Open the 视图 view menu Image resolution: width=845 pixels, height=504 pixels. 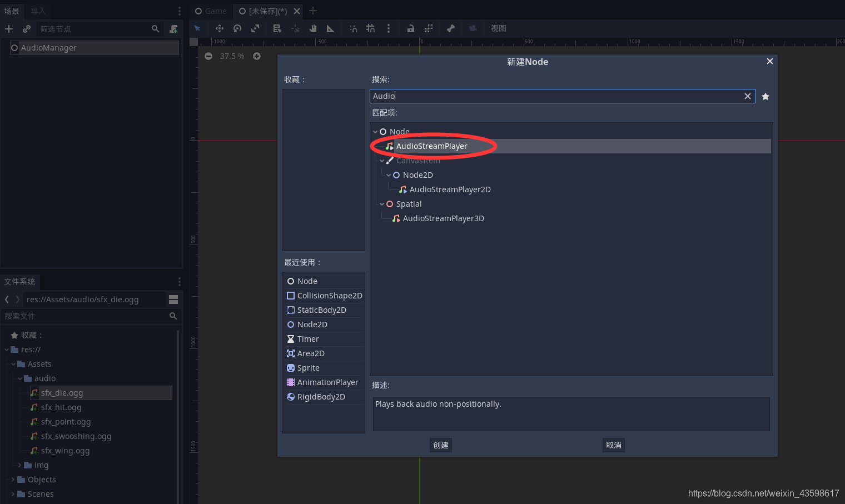(499, 28)
